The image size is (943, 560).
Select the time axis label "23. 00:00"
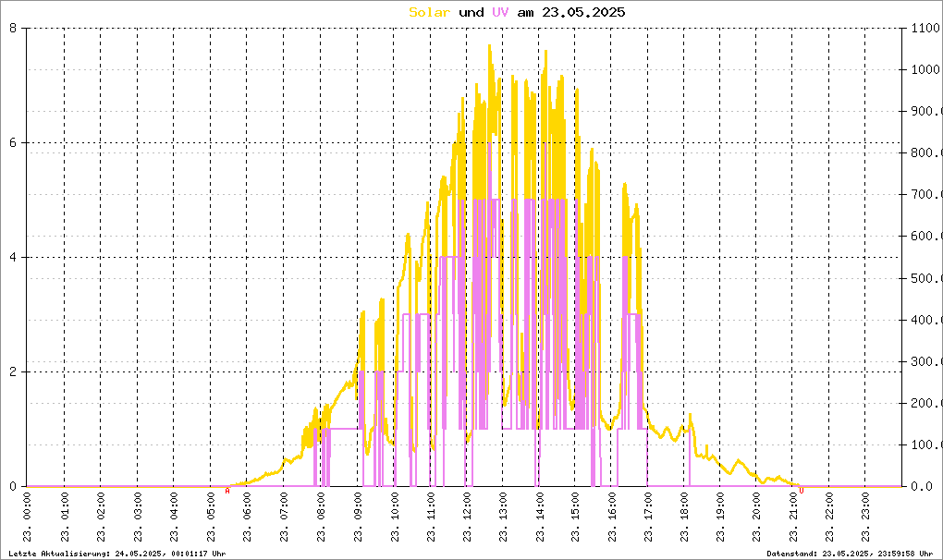click(x=28, y=517)
